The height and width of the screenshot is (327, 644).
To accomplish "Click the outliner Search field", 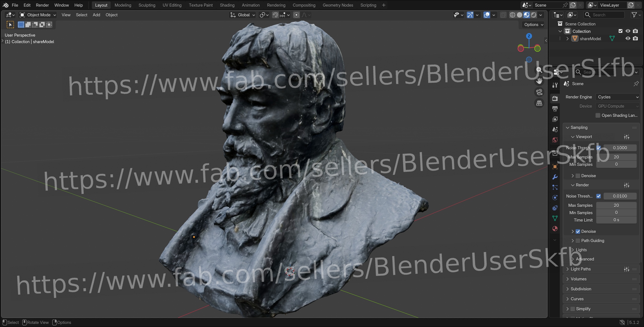I will coord(604,15).
